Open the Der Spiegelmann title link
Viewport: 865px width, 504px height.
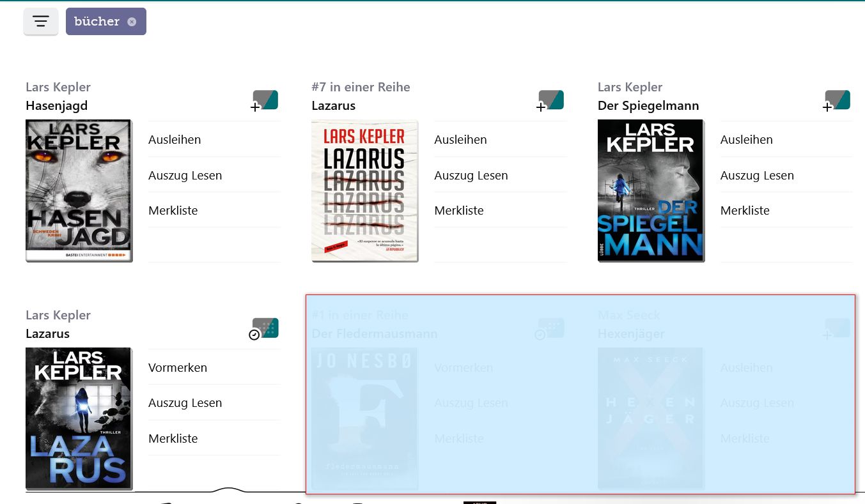pyautogui.click(x=648, y=105)
